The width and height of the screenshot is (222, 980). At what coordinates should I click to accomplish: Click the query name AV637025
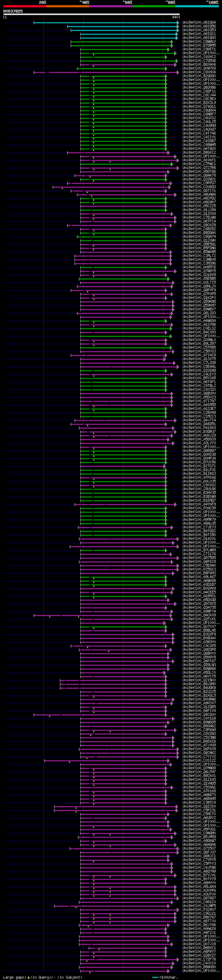click(x=13, y=11)
